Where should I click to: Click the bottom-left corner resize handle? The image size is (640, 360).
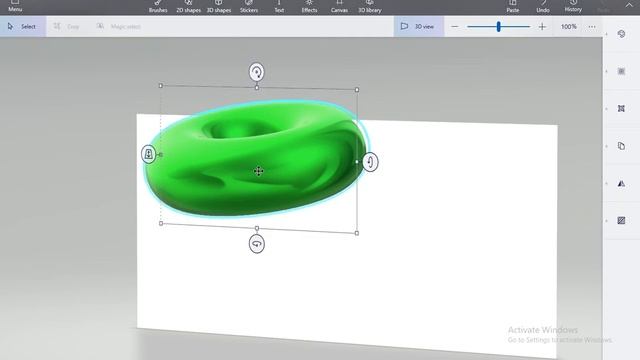[161, 223]
